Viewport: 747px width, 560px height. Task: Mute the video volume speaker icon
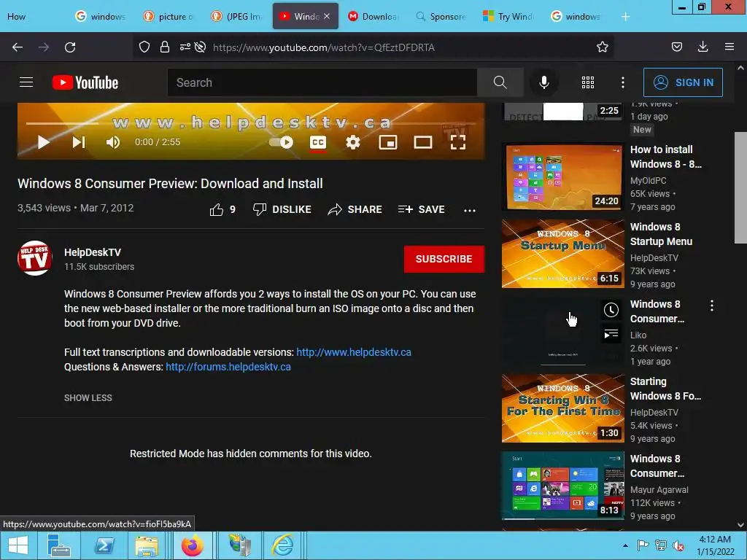113,142
